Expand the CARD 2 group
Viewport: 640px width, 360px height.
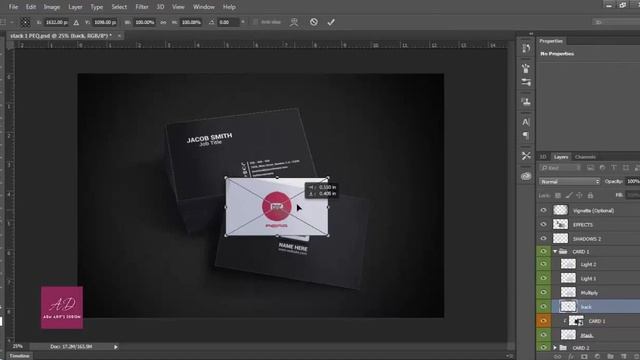555,348
